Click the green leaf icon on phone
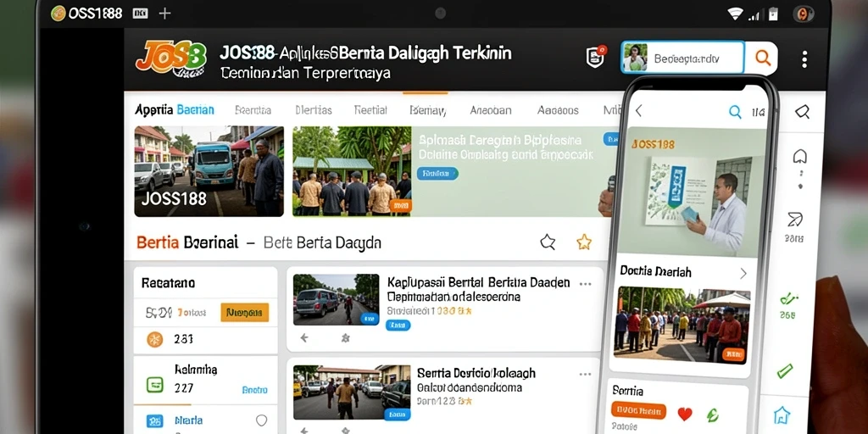This screenshot has width=868, height=434. (x=712, y=415)
